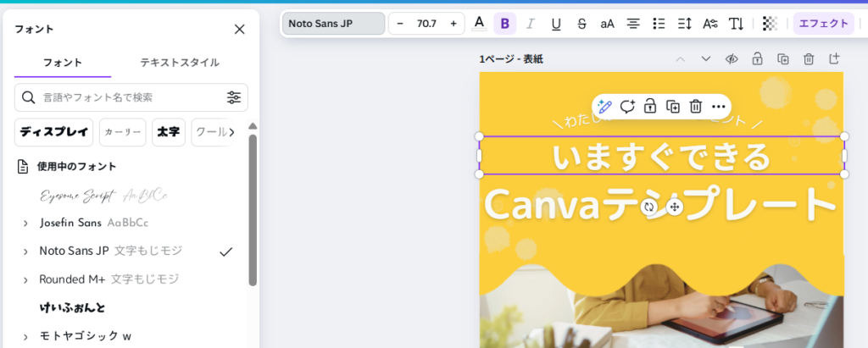This screenshot has width=868, height=348.
Task: Toggle underline formatting
Action: click(556, 24)
